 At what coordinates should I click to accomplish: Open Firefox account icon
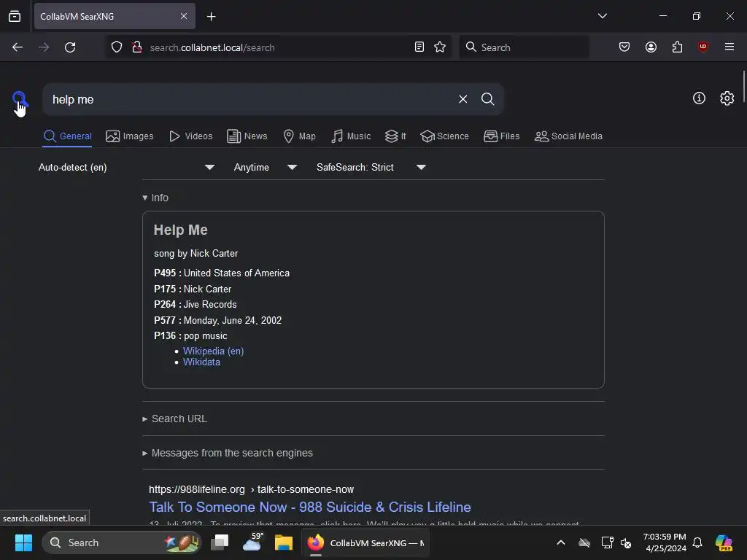tap(651, 47)
